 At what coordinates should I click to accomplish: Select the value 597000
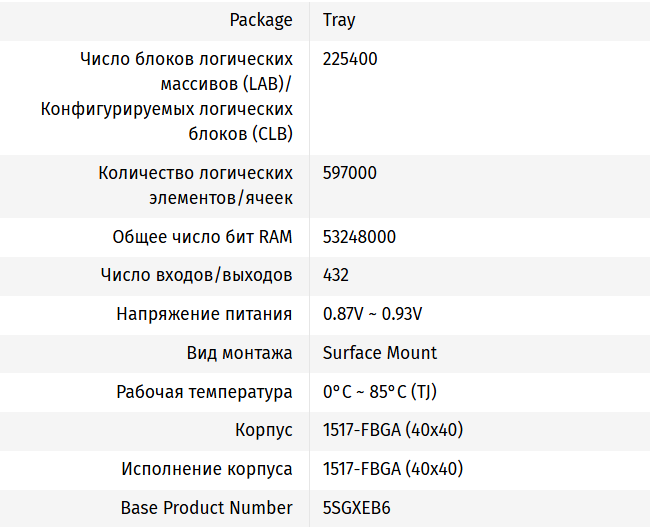coord(350,173)
